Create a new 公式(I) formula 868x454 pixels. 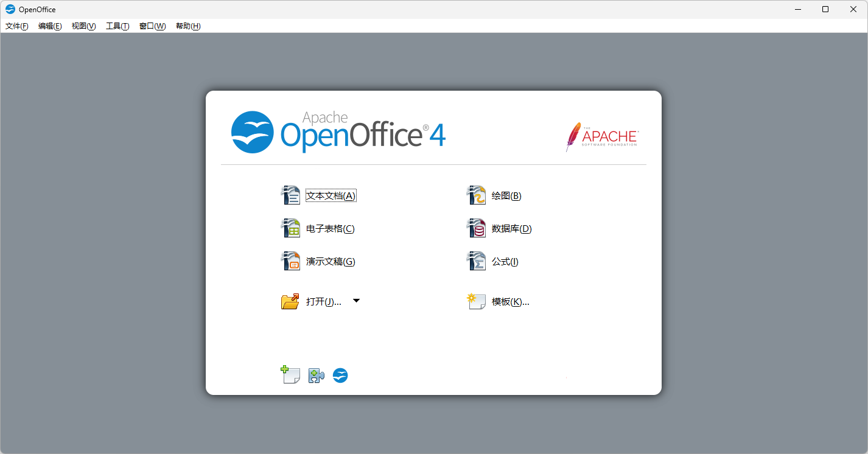click(492, 262)
